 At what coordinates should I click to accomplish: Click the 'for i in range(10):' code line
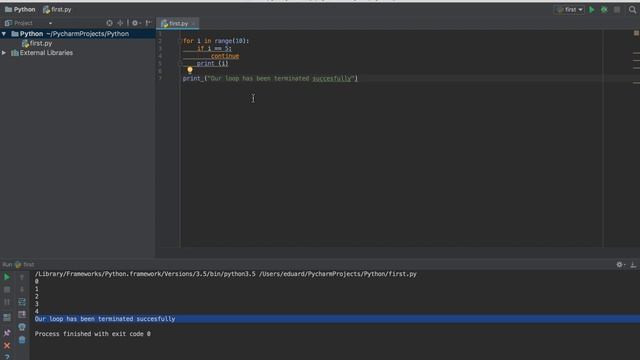216,41
